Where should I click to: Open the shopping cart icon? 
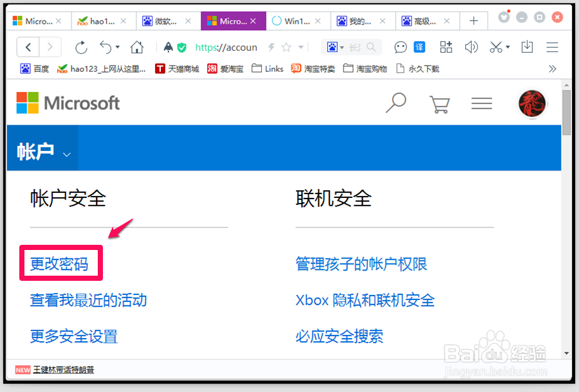coord(439,104)
